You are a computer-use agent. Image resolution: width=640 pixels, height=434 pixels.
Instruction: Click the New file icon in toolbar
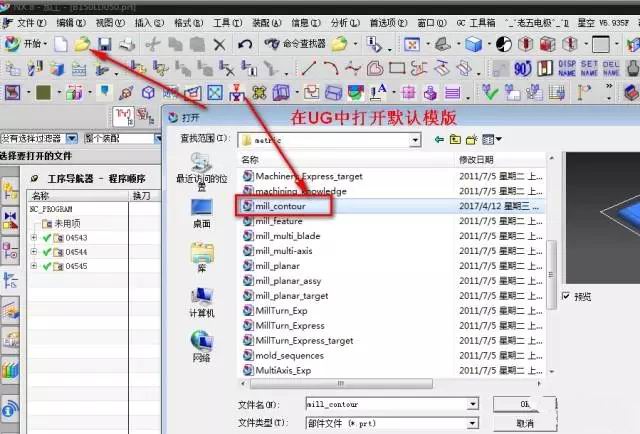[60, 44]
